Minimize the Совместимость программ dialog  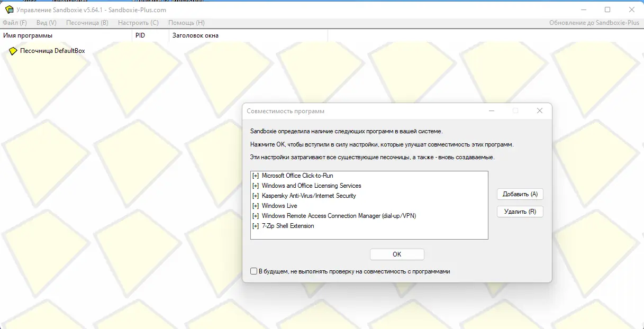[x=492, y=111]
